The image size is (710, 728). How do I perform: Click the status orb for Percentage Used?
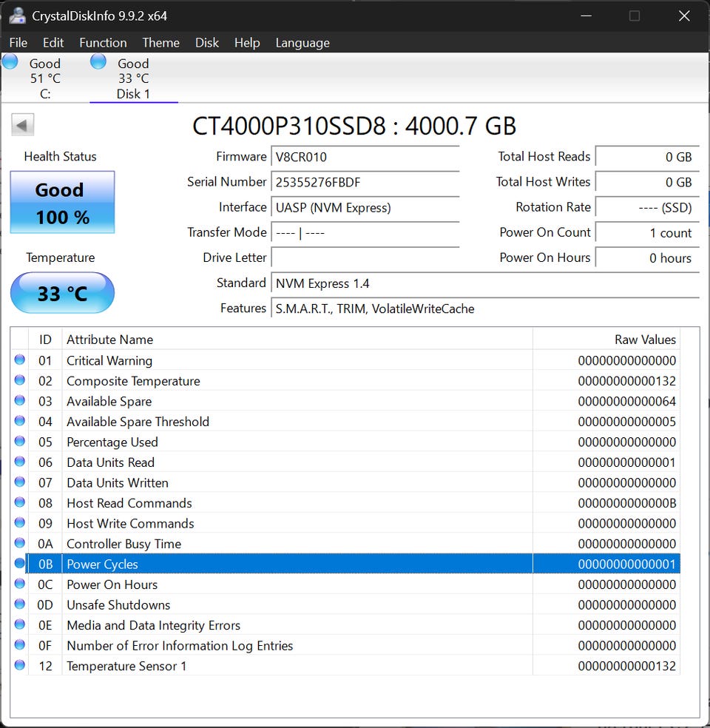click(x=19, y=441)
